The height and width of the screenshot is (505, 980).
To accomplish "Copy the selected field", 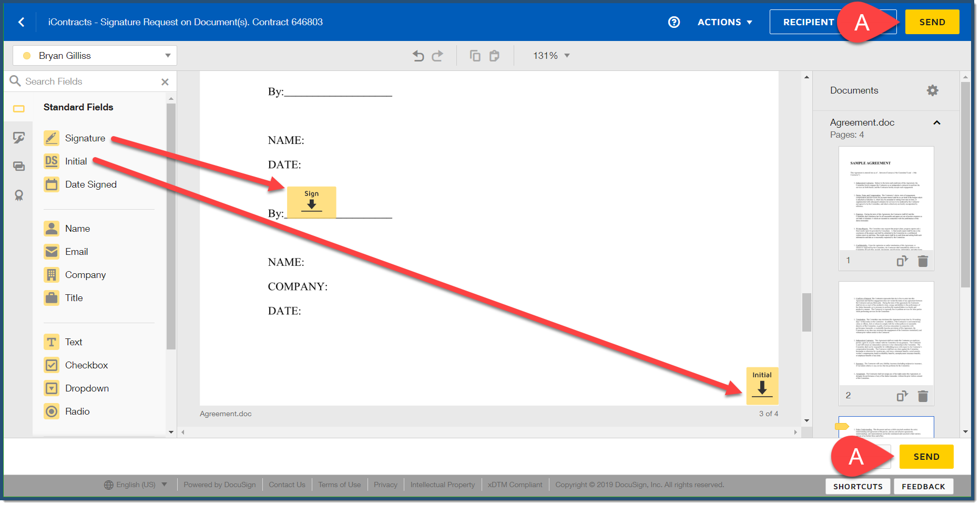I will point(475,56).
